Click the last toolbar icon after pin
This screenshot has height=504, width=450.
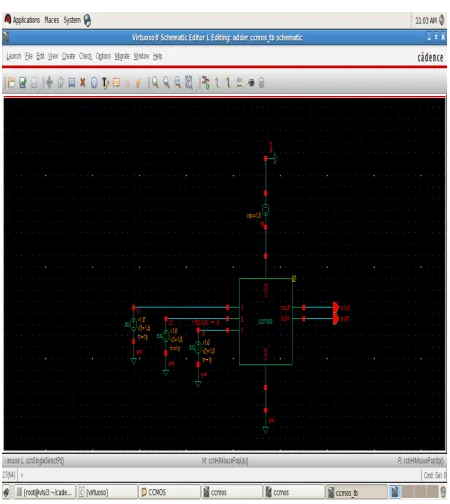click(262, 83)
